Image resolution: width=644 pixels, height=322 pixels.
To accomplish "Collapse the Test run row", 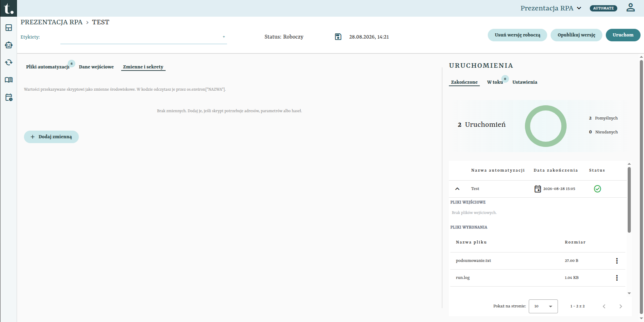I will click(457, 189).
